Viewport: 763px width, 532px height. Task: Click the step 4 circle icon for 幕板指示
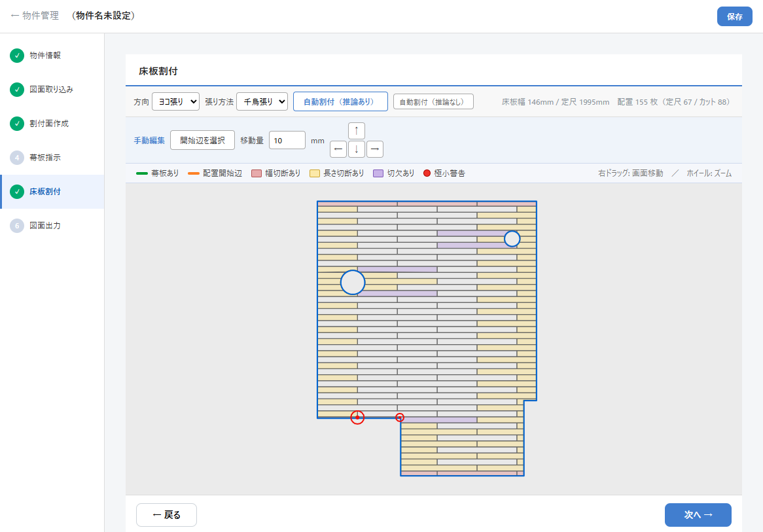(17, 158)
